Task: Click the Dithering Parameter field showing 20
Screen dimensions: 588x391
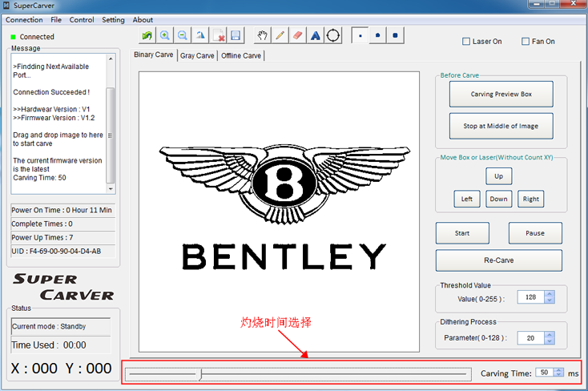Action: [531, 338]
